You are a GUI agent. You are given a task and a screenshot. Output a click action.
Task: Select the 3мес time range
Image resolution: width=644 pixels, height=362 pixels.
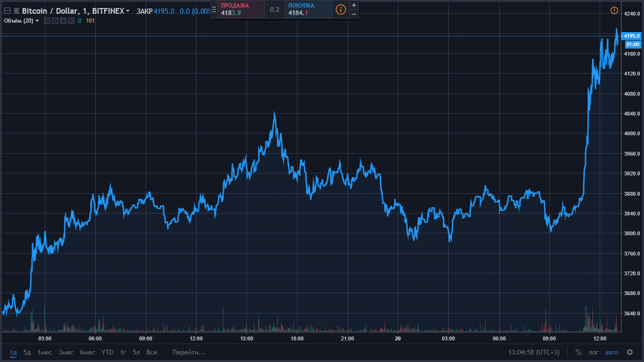(66, 352)
